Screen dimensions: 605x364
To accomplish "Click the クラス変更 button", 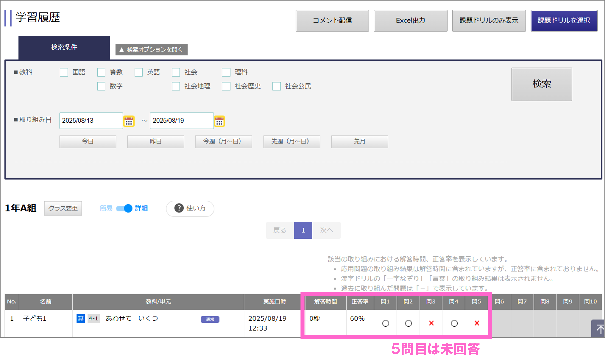I will [63, 208].
